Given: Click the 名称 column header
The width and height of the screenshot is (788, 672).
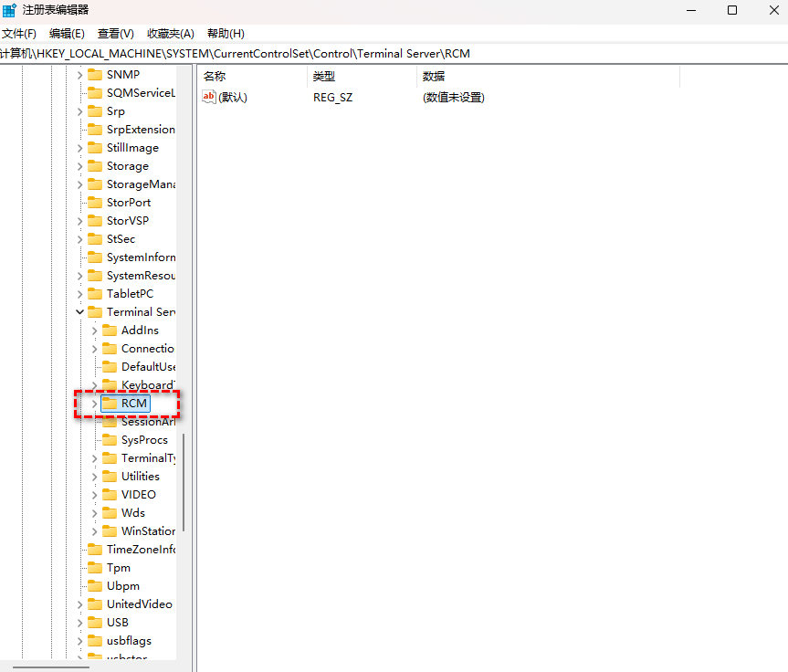Looking at the screenshot, I should click(x=215, y=77).
